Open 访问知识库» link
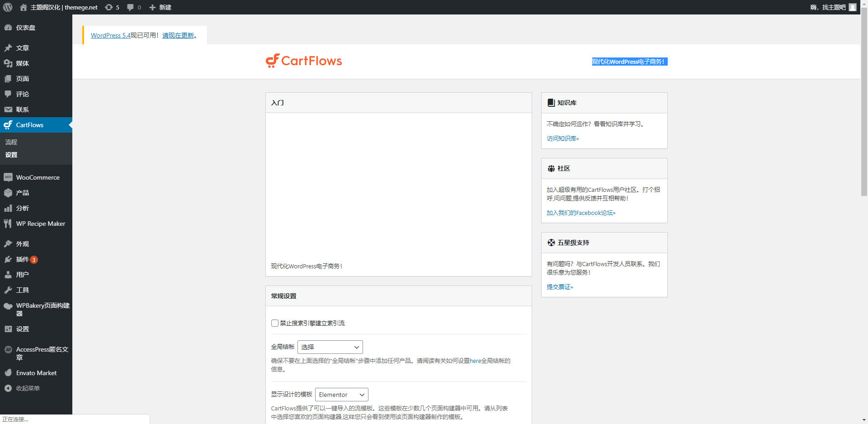 [562, 138]
